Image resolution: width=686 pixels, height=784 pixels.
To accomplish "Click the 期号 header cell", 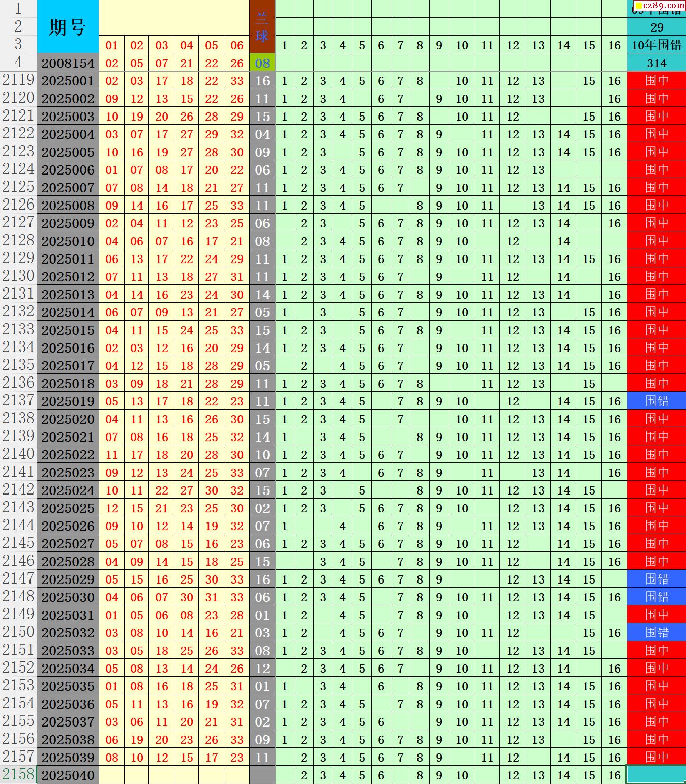I will [x=67, y=26].
